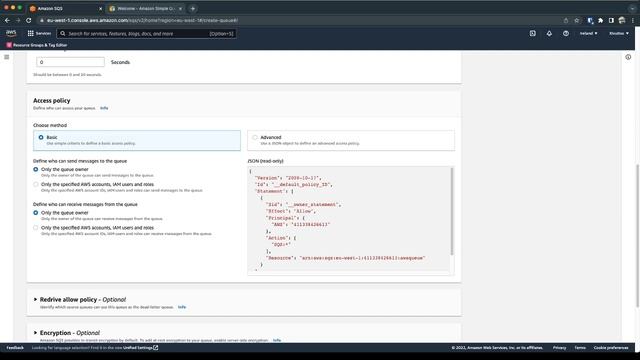Click the share icon in address bar
The image size is (640, 360).
566,20
